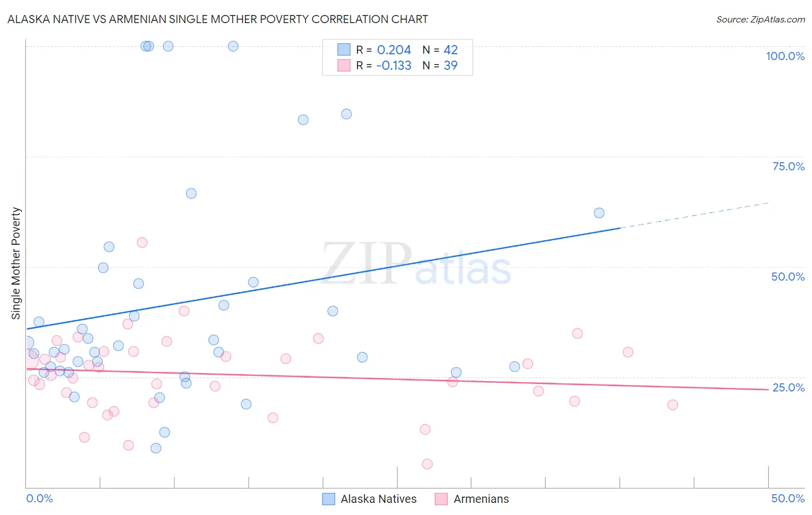
Task: Click the blue data point above regression line end
Action: (x=599, y=213)
